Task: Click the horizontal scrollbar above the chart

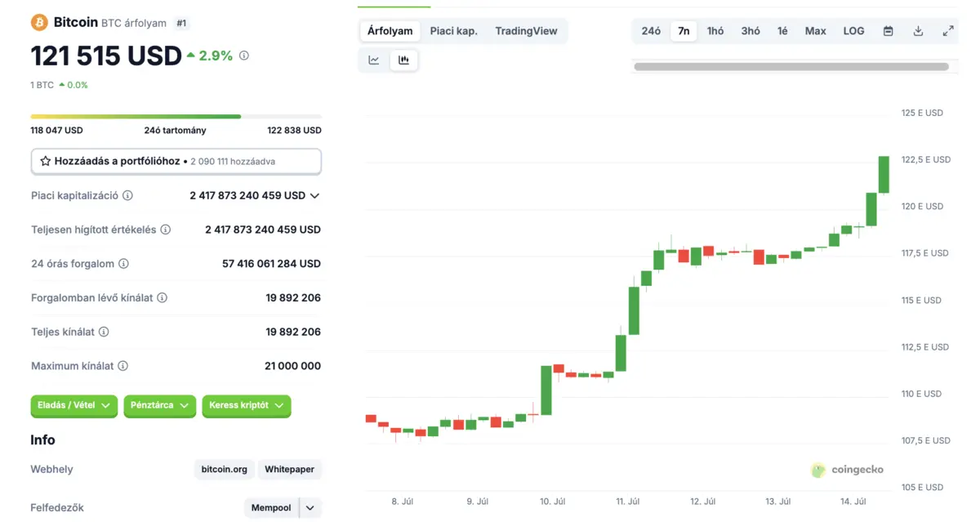Action: [x=791, y=67]
